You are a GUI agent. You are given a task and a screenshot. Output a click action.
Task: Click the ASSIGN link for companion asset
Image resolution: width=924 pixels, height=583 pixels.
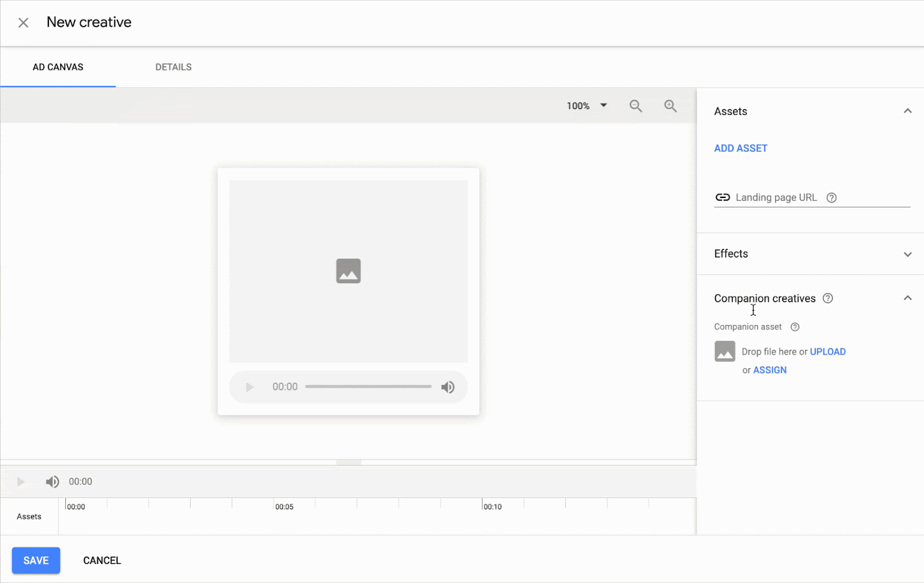click(770, 370)
